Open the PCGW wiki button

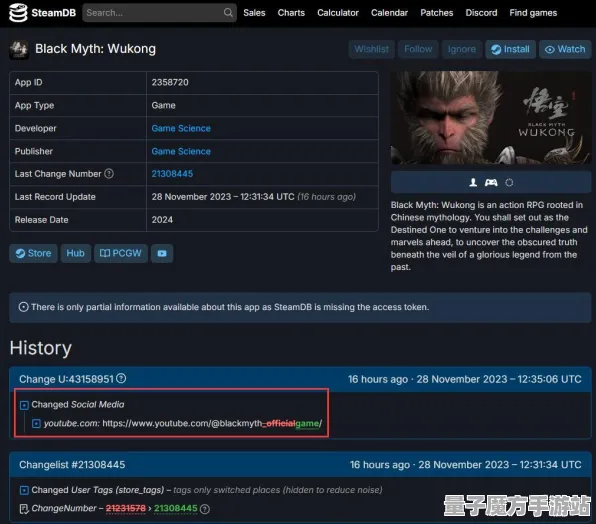click(x=120, y=253)
